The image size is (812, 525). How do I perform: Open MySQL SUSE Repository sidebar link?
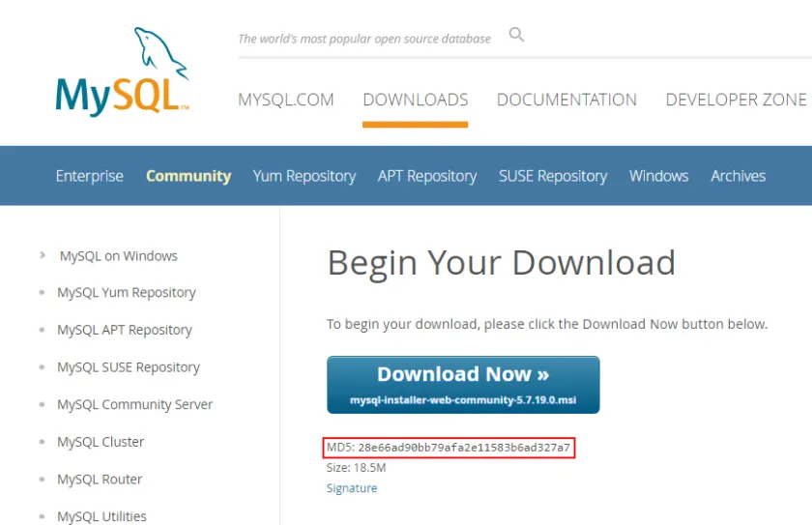[x=129, y=367]
